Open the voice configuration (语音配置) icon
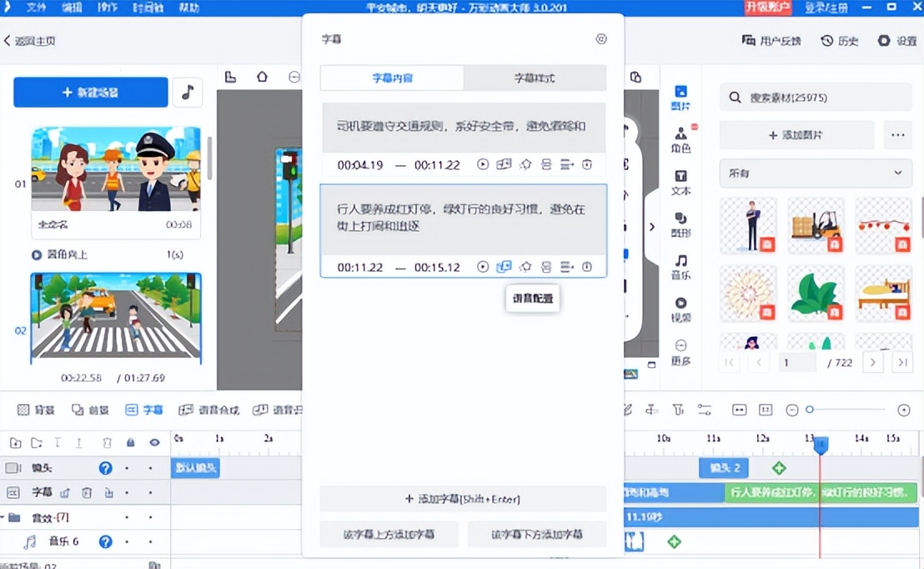Image resolution: width=924 pixels, height=569 pixels. pos(504,266)
